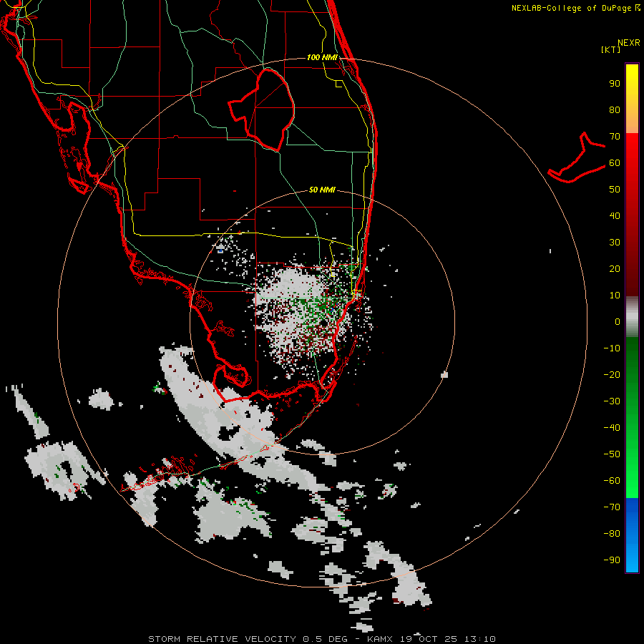Click the 10 value on the velocity scale
644x644 pixels.
615,296
